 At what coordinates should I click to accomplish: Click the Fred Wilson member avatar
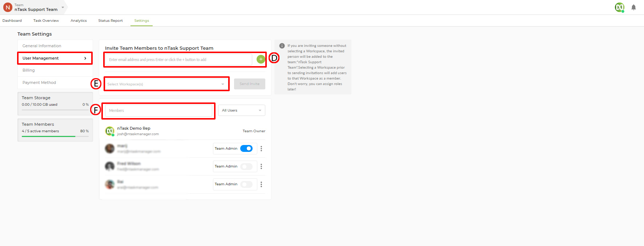(110, 166)
